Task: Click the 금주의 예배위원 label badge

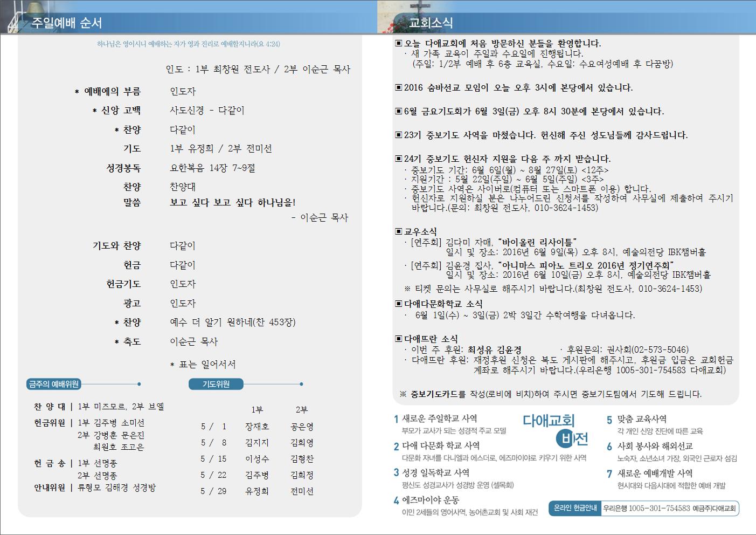Action: (54, 384)
